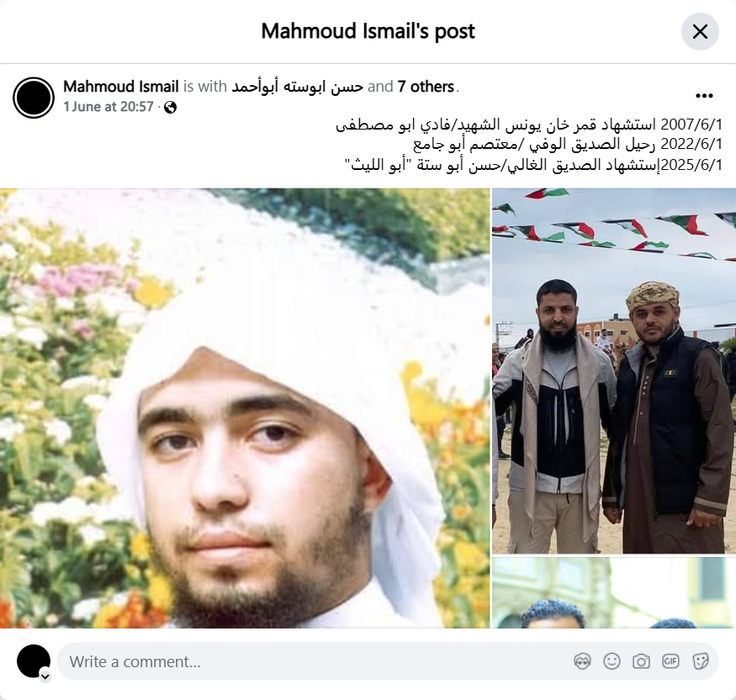The image size is (736, 700).
Task: Attach a photo with the camera icon
Action: (x=641, y=661)
